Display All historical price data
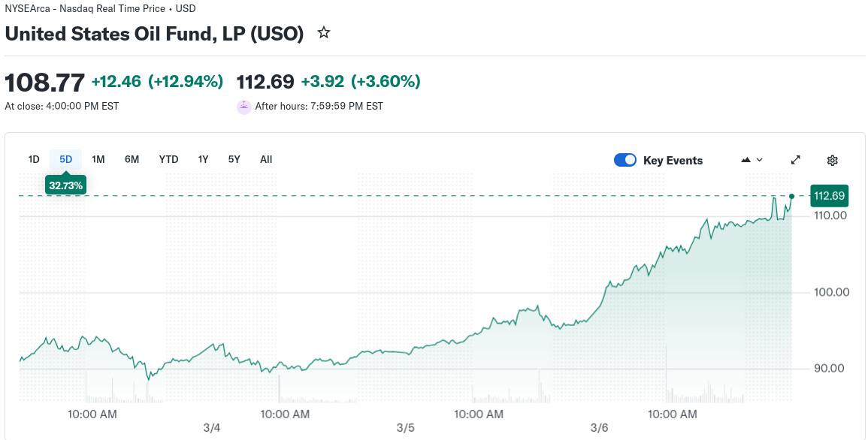 click(266, 159)
